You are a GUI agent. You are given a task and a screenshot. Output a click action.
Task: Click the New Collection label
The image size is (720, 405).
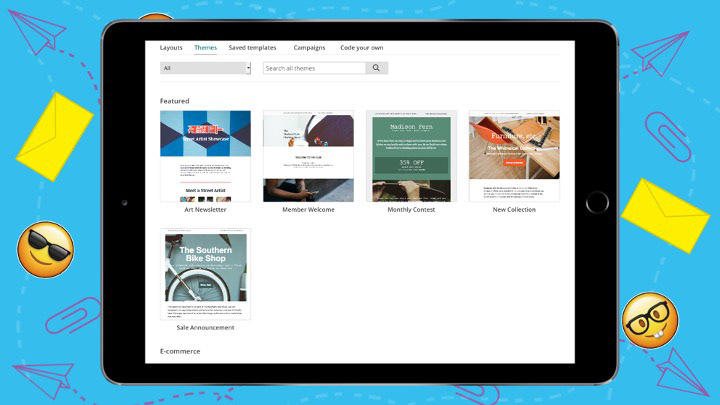(514, 209)
